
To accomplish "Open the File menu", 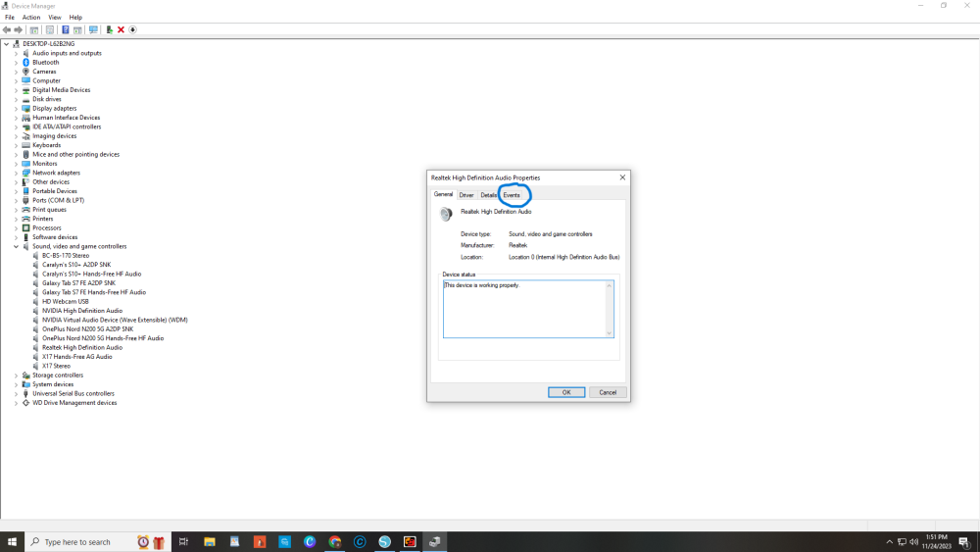I will coord(10,18).
